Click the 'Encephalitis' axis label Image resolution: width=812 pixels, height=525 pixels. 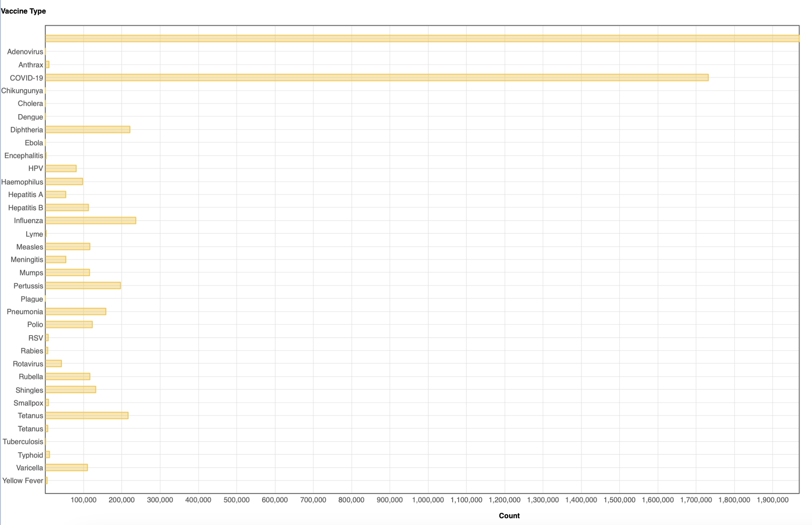[24, 156]
